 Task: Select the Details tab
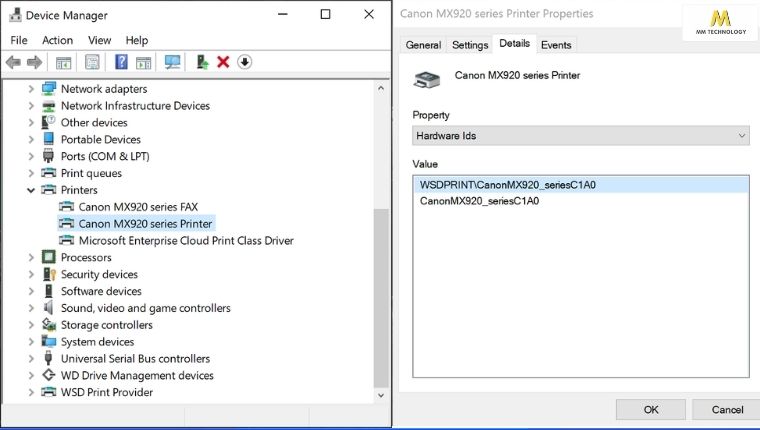(x=514, y=44)
